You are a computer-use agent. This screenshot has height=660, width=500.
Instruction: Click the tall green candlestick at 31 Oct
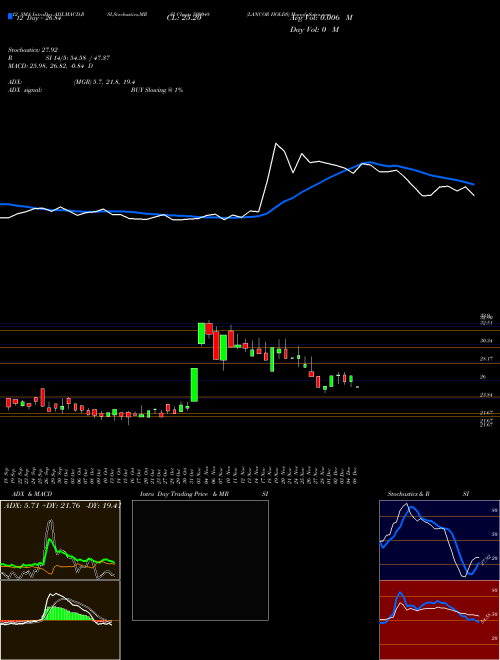point(194,385)
